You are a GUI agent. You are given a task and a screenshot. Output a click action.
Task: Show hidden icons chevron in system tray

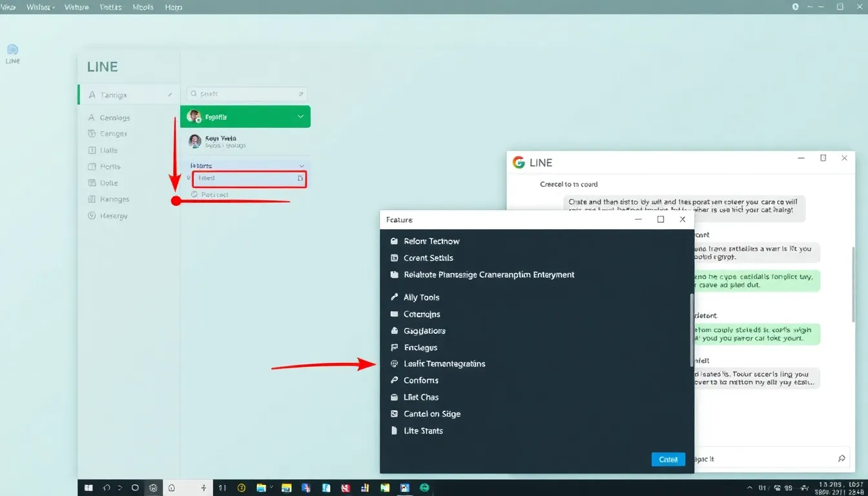point(749,488)
